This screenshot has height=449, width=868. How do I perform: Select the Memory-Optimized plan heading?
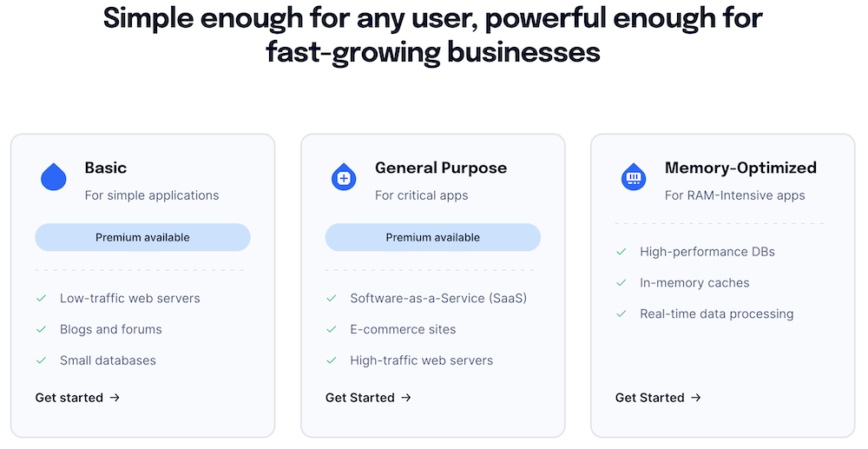click(x=740, y=168)
